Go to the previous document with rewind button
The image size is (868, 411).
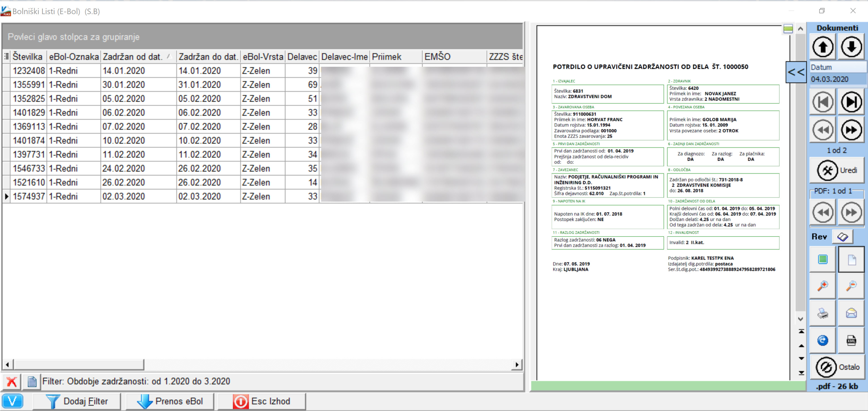823,130
